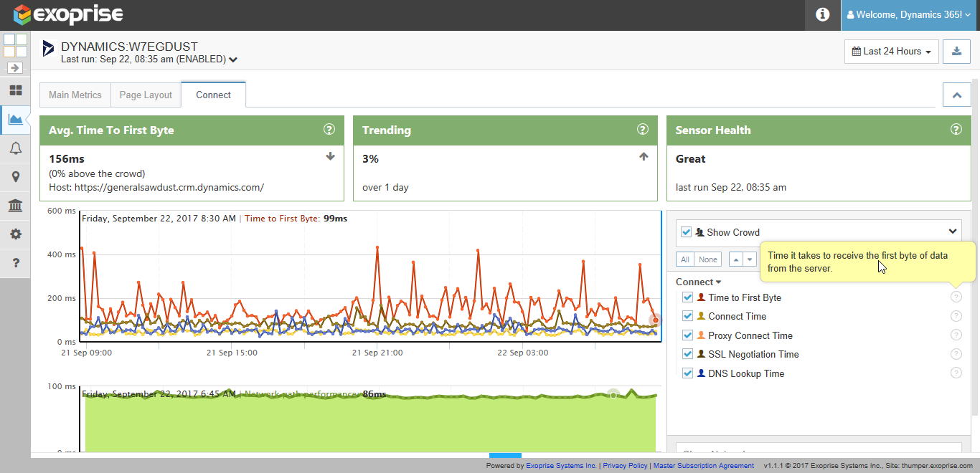Click the small up-arrow sort button
The width and height of the screenshot is (980, 473).
tap(736, 259)
